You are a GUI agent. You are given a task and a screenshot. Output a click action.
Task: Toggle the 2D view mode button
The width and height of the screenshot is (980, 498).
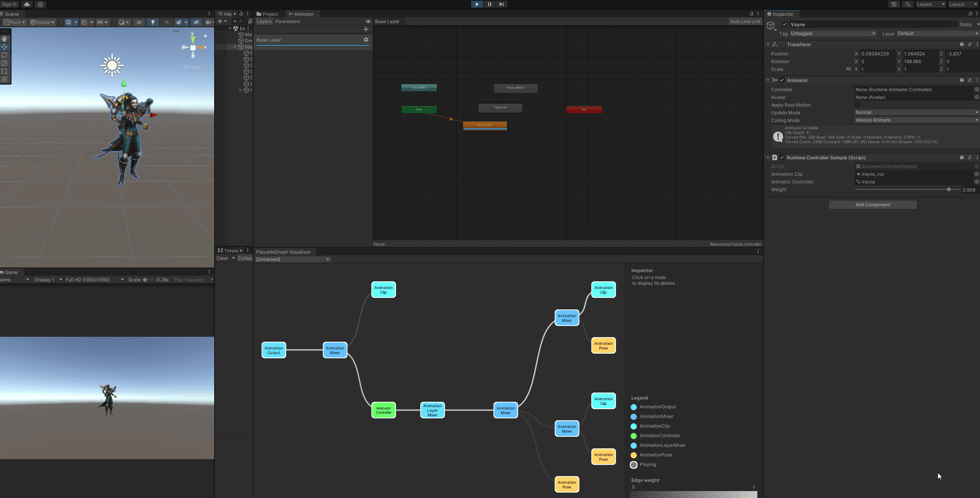click(139, 22)
